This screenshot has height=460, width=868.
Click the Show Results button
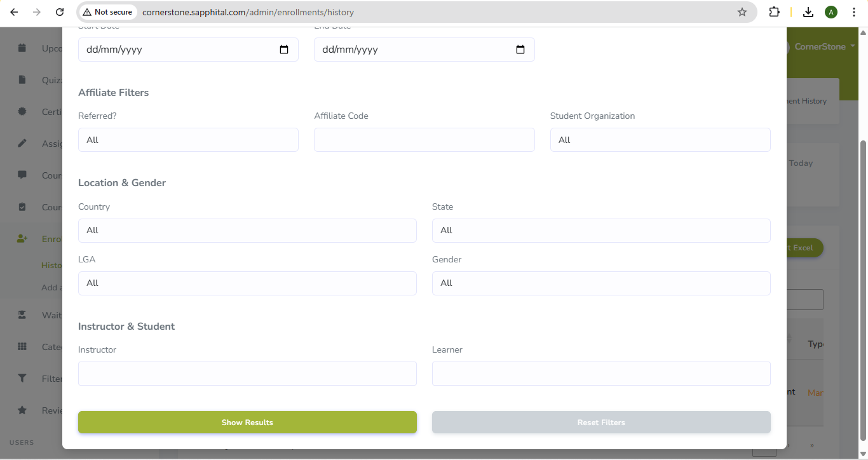point(247,423)
